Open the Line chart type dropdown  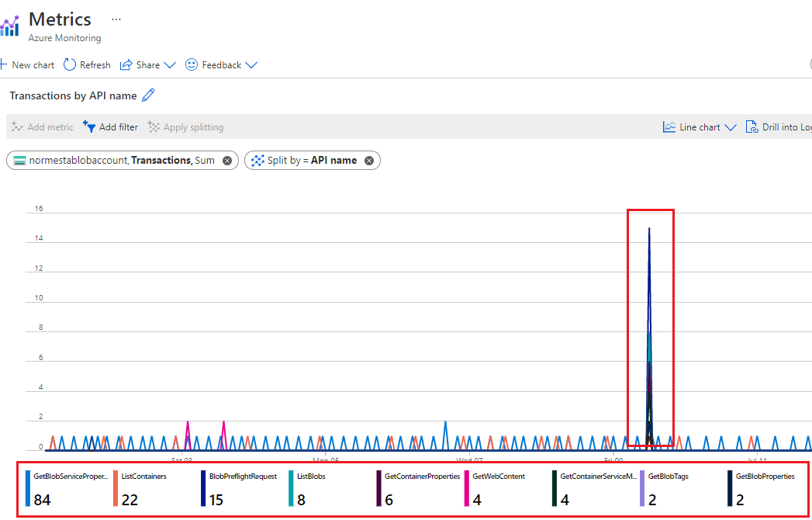pyautogui.click(x=698, y=127)
